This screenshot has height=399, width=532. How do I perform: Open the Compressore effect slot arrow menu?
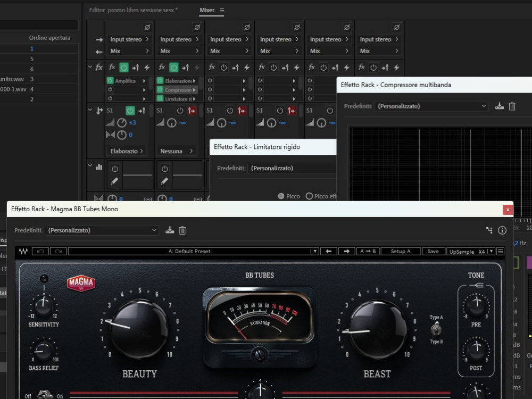tap(194, 90)
